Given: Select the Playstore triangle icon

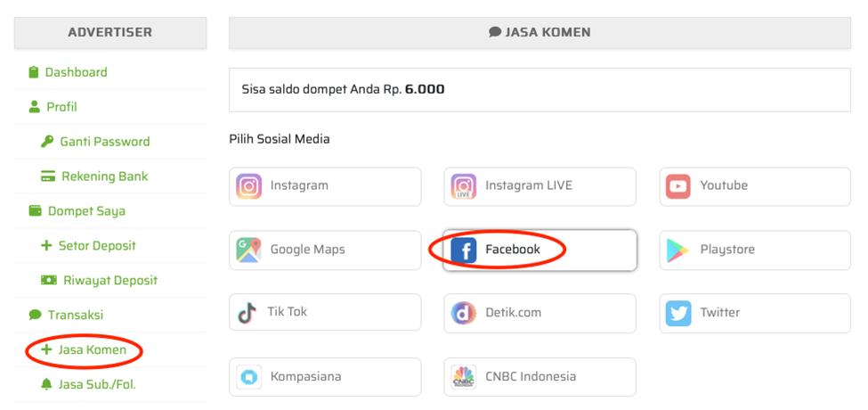Looking at the screenshot, I should [x=678, y=250].
